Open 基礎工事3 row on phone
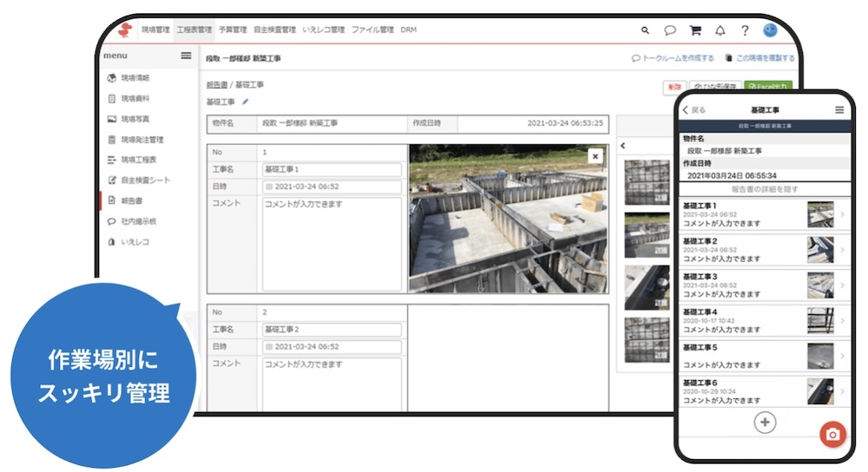The width and height of the screenshot is (868, 472). point(765,285)
